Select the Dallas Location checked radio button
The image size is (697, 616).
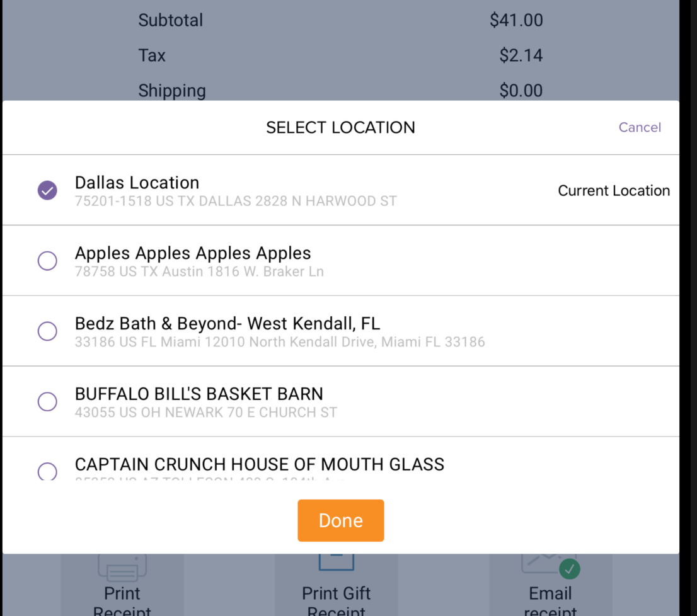pyautogui.click(x=47, y=190)
